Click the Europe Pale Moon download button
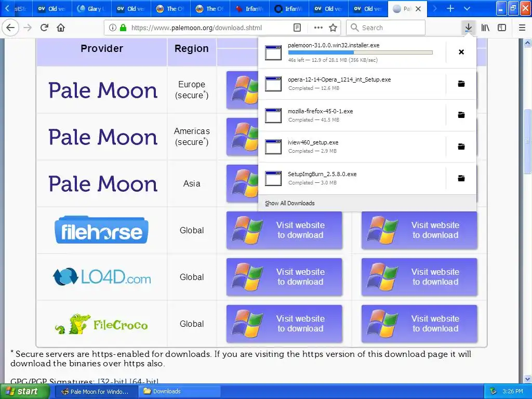532x399 pixels. tap(242, 90)
